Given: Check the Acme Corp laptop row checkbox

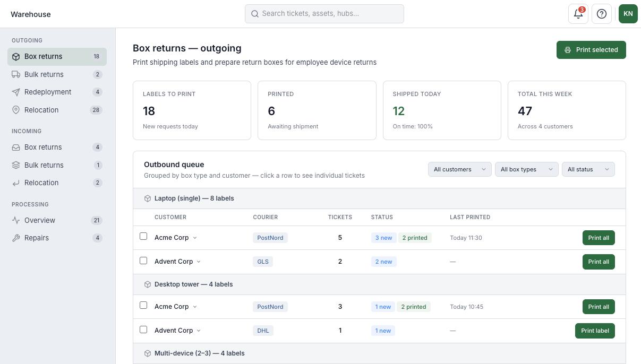Looking at the screenshot, I should (143, 236).
